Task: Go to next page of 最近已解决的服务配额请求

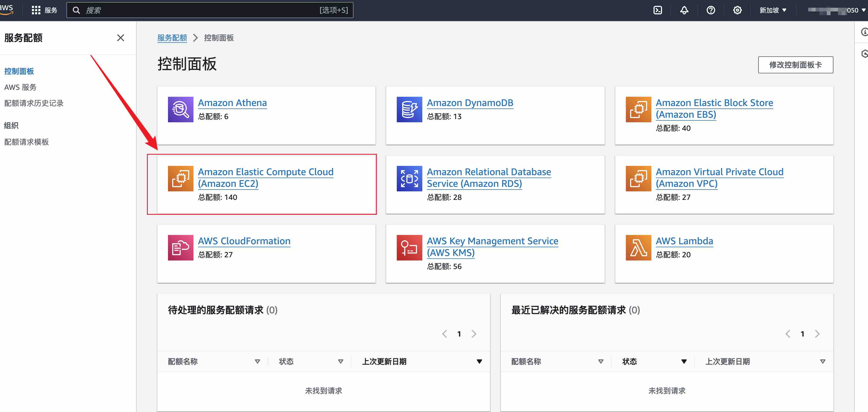Action: pyautogui.click(x=817, y=334)
